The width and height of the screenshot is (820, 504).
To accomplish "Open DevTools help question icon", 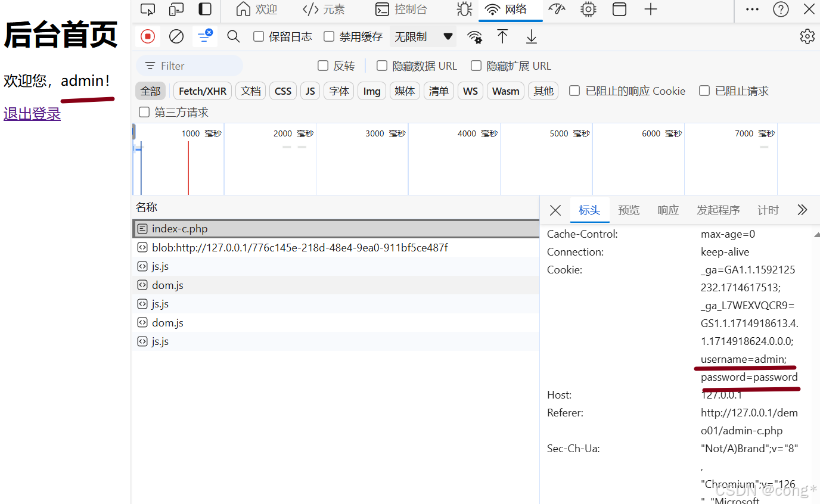I will (781, 10).
